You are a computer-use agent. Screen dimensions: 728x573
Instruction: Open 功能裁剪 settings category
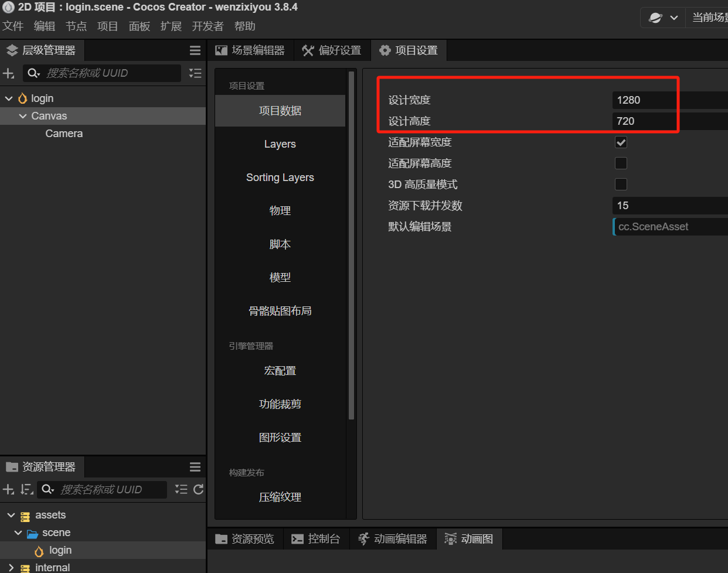point(280,404)
